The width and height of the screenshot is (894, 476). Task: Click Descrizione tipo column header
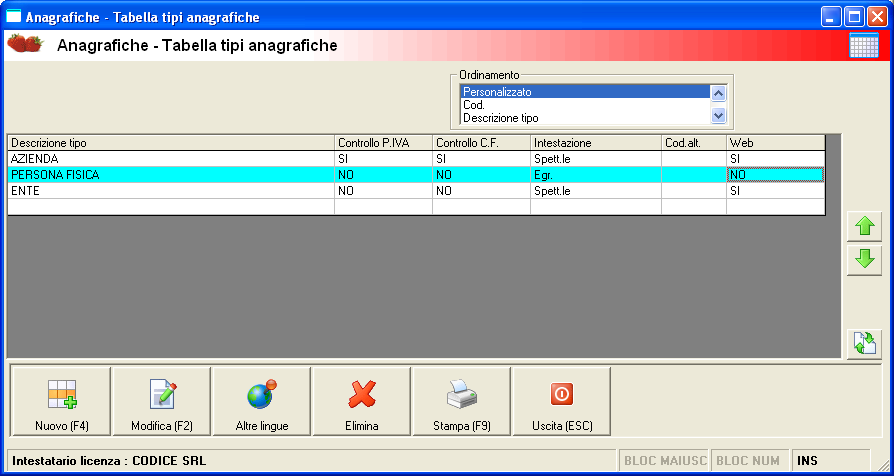click(x=170, y=143)
